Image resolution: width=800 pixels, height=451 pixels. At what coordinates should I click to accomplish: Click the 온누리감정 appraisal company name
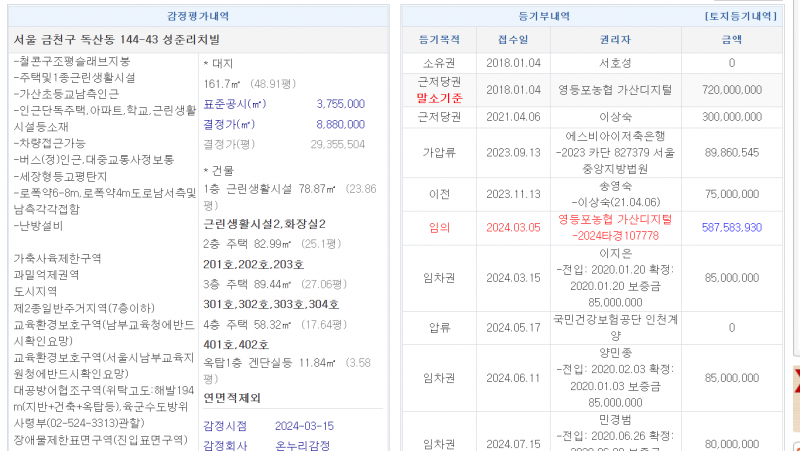[x=303, y=444]
